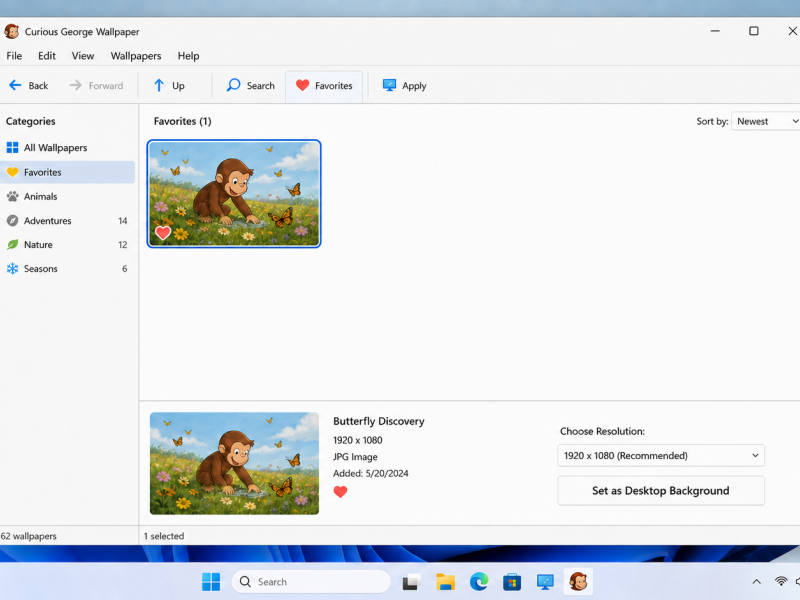The width and height of the screenshot is (800, 600).
Task: Open Search via magnifier icon in toolbar
Action: [x=233, y=85]
